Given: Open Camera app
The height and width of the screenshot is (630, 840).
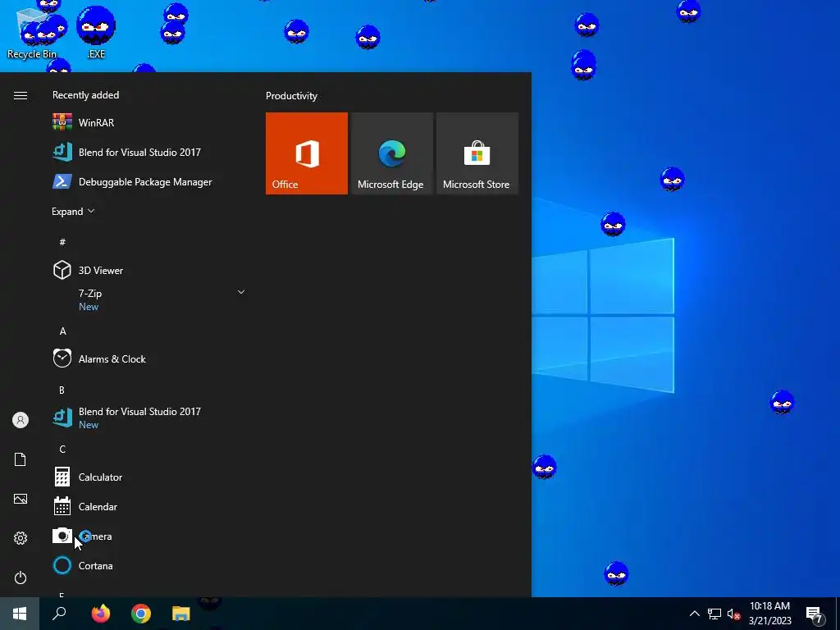Looking at the screenshot, I should (148, 536).
